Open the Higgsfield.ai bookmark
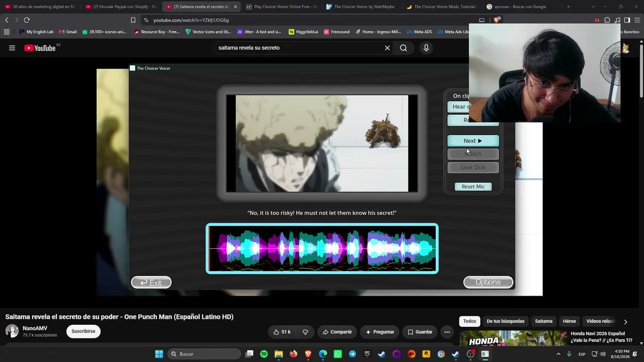 303,32
